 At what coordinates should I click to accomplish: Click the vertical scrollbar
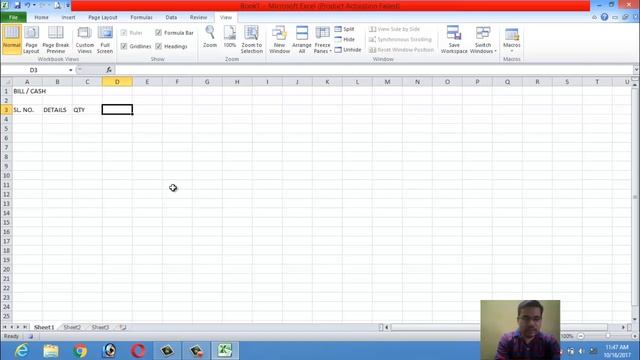pos(635,196)
